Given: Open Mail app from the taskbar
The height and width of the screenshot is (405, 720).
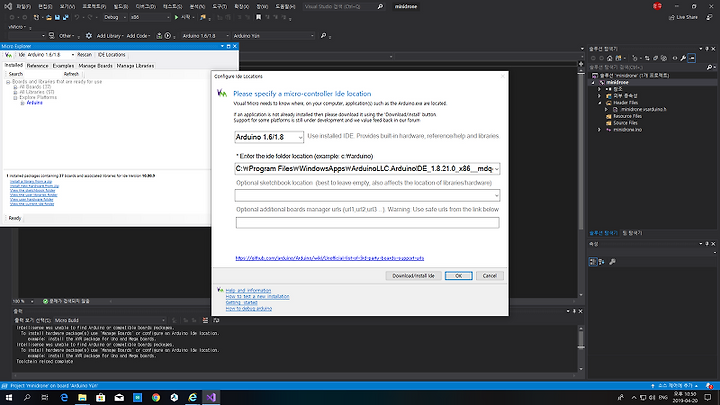Looking at the screenshot, I should [x=119, y=397].
